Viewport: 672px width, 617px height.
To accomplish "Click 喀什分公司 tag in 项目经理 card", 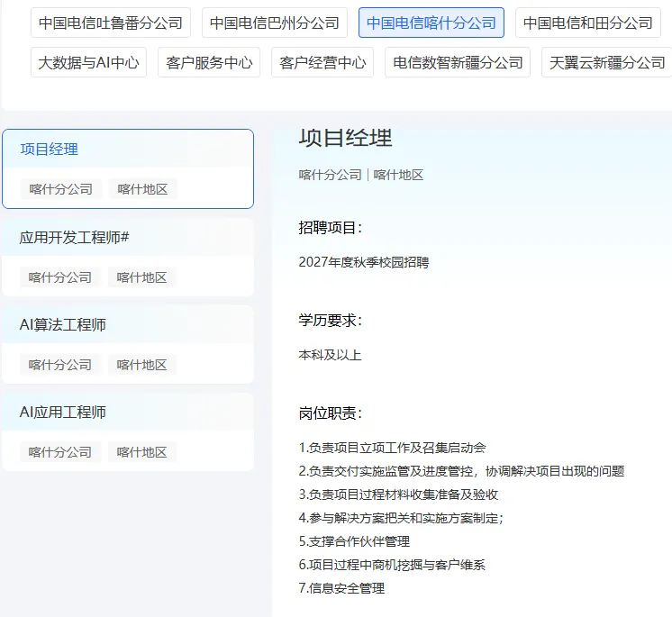I will (x=61, y=189).
